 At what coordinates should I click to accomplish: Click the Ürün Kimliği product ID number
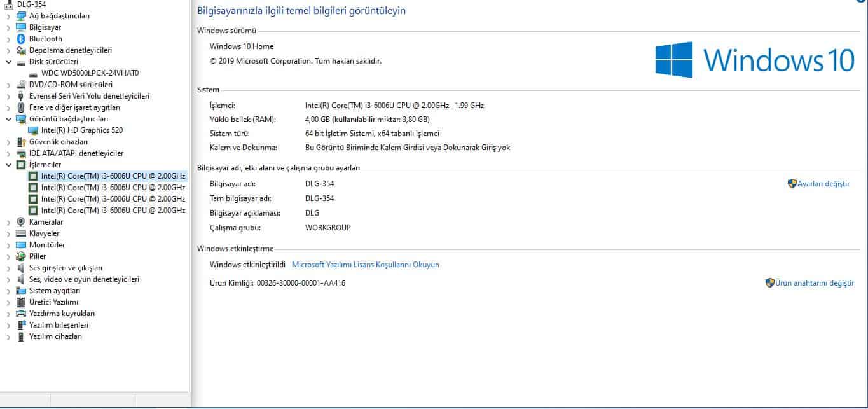301,283
